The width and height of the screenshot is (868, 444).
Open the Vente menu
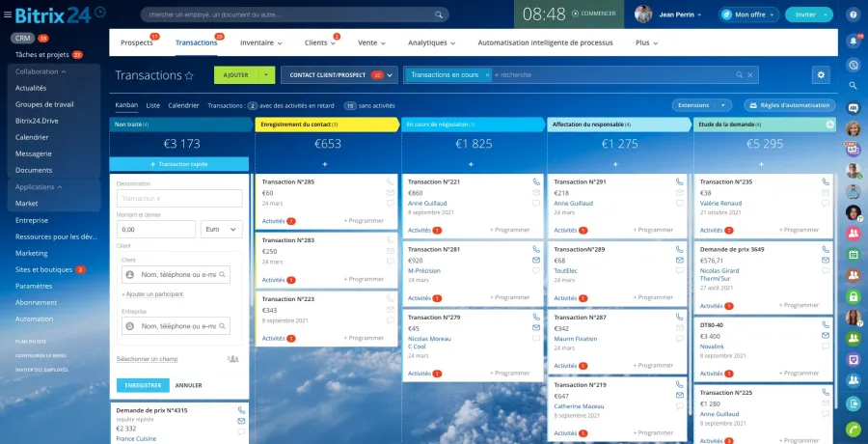371,42
